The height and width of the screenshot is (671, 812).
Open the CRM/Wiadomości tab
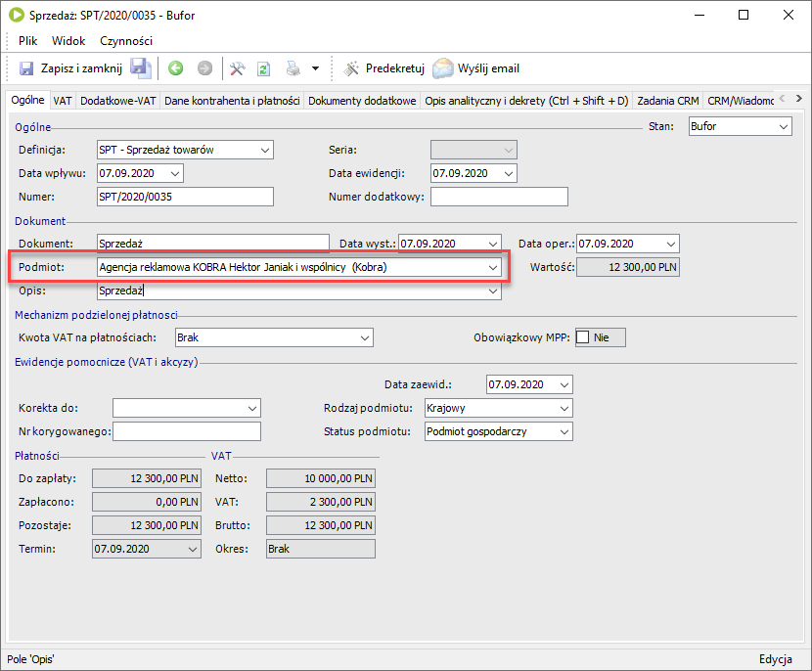[741, 101]
